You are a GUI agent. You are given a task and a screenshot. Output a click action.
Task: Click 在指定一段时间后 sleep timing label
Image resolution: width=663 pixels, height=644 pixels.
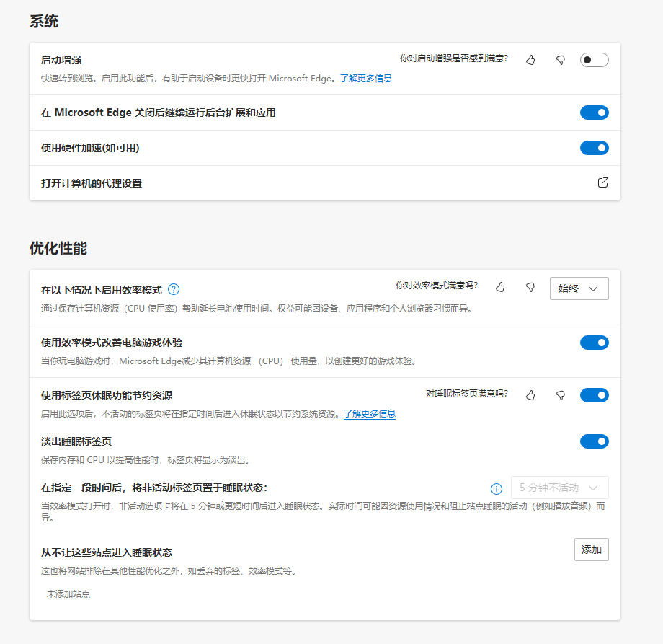[154, 488]
